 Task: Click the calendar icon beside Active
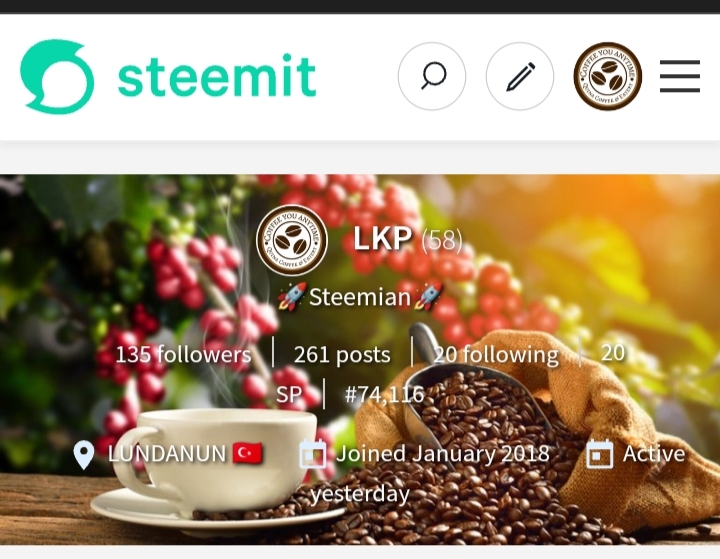[x=600, y=454]
